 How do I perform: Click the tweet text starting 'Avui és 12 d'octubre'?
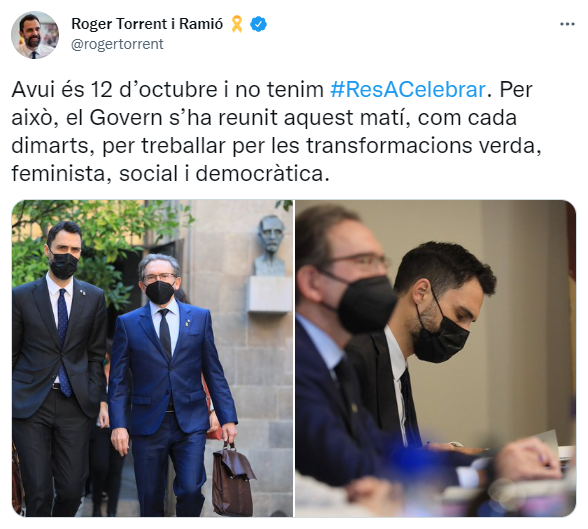pos(276,132)
